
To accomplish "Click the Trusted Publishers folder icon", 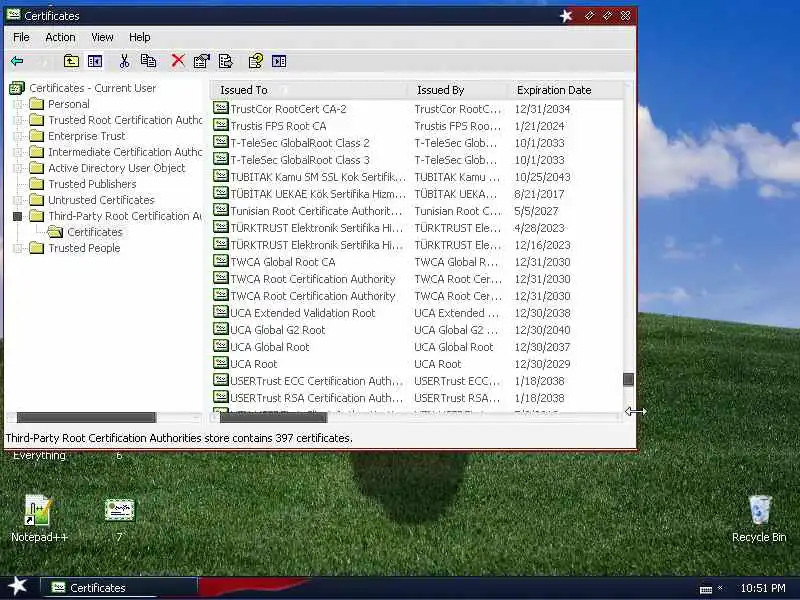I will pyautogui.click(x=37, y=184).
